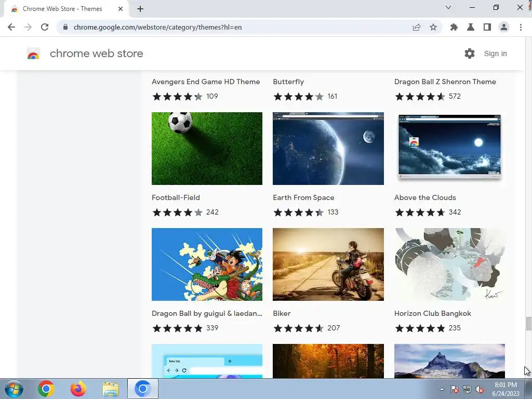
Task: Sign in to Chrome Web Store
Action: [x=495, y=54]
